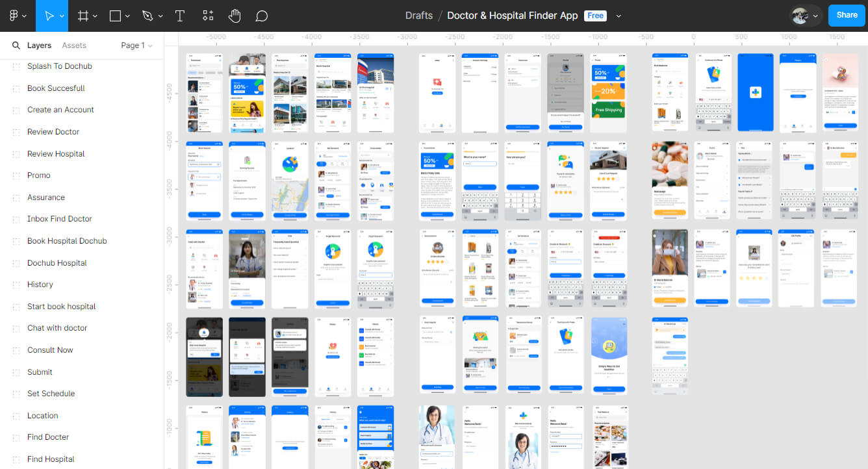Switch to the Assets tab
The image size is (868, 469).
coord(74,45)
